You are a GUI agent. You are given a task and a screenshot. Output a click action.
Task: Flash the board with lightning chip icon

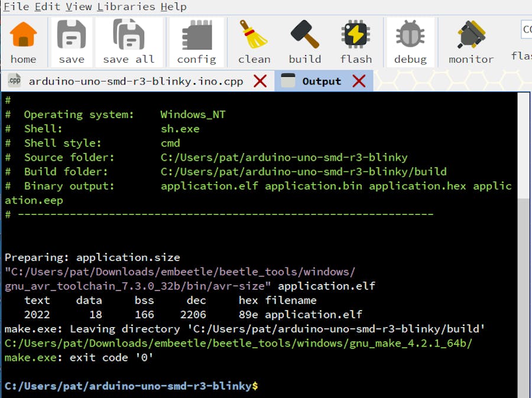(x=356, y=37)
